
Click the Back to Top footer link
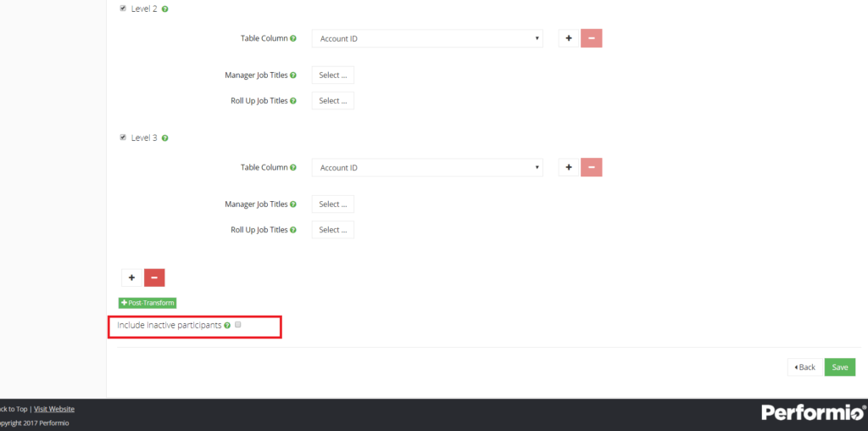[x=14, y=409]
